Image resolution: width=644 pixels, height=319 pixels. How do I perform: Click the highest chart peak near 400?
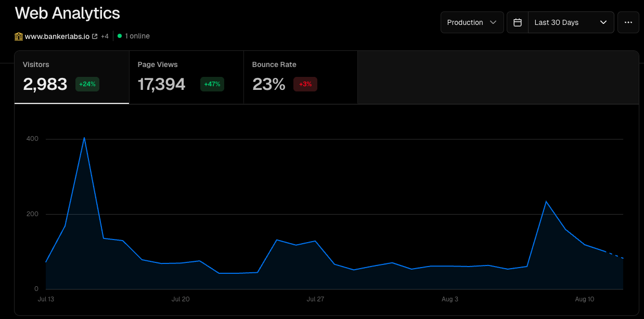point(84,138)
